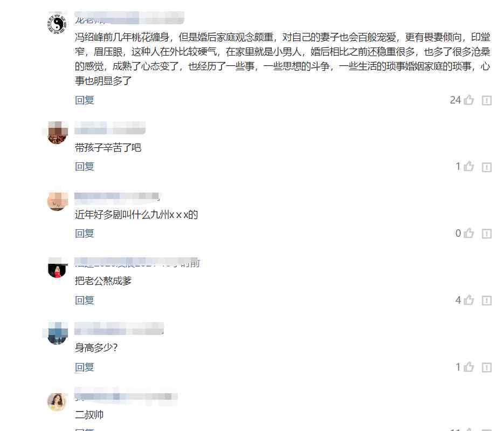Viewport: 504px width, 431px height.
Task: Report the comment 身高多少?
Action: click(487, 368)
